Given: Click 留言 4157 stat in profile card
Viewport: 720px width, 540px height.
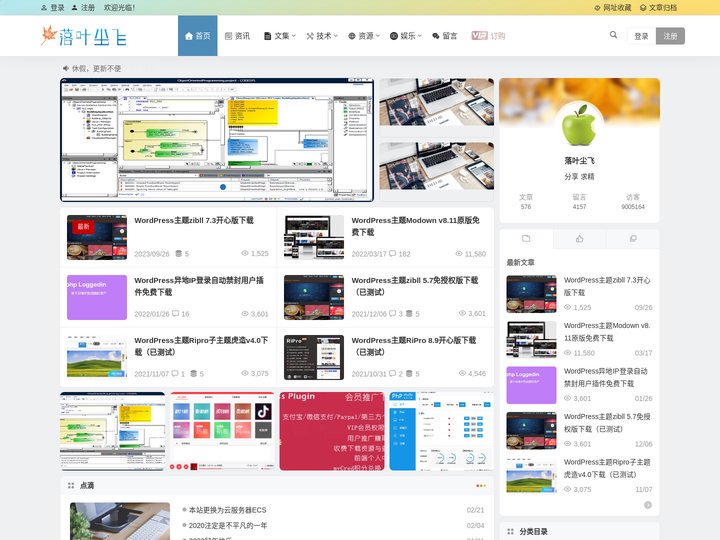Looking at the screenshot, I should (579, 202).
